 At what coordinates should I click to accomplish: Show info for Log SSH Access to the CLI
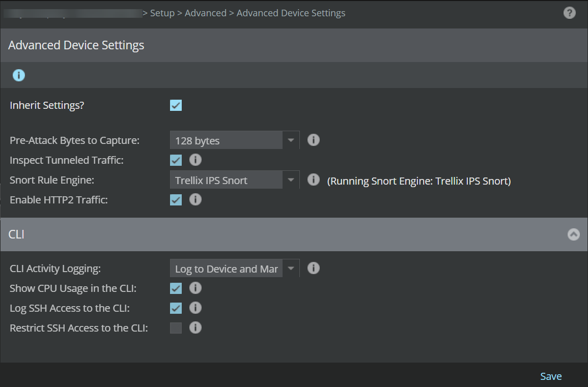pyautogui.click(x=195, y=308)
